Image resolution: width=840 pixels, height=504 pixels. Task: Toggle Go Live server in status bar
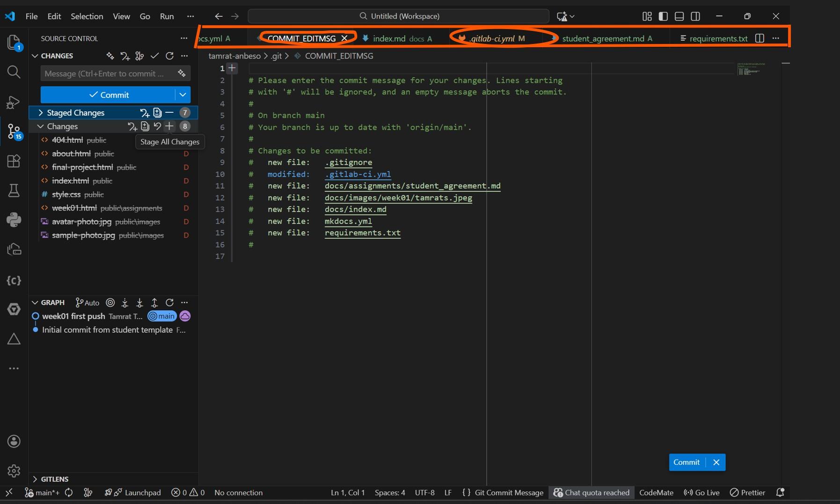coord(701,492)
